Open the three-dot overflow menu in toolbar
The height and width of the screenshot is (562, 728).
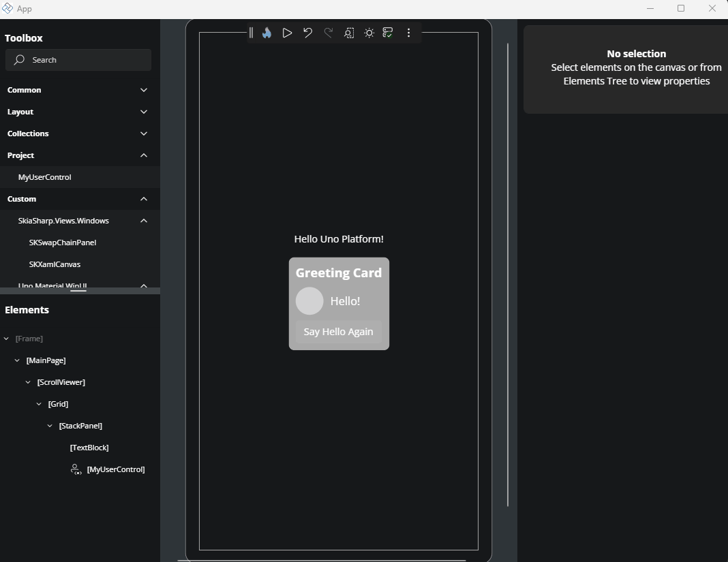tap(408, 33)
